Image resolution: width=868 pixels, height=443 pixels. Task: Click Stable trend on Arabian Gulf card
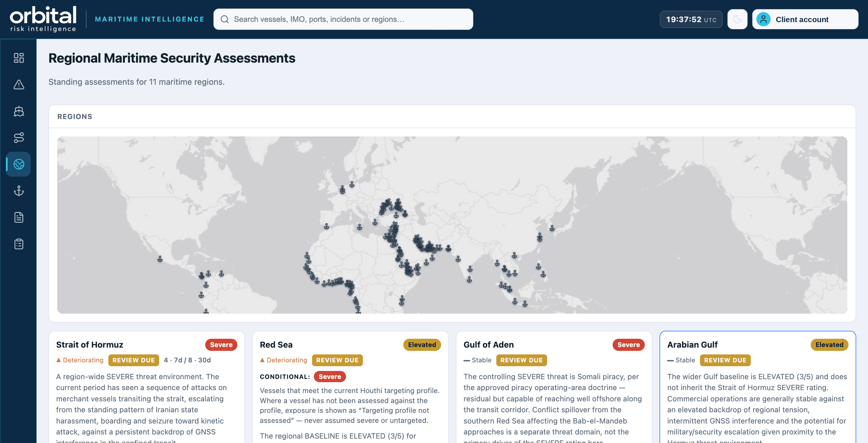pos(681,360)
